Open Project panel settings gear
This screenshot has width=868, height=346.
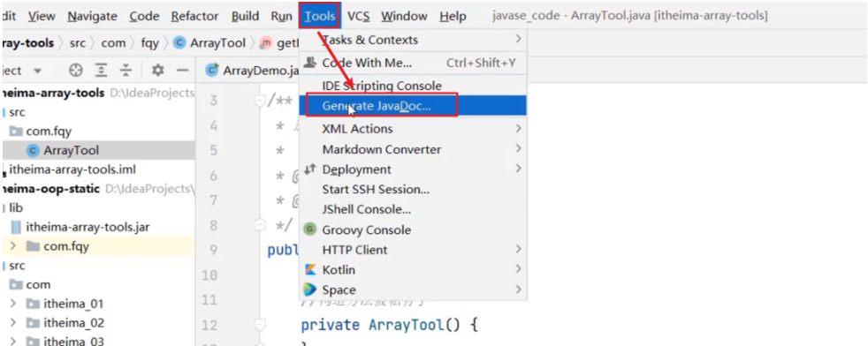(x=157, y=71)
